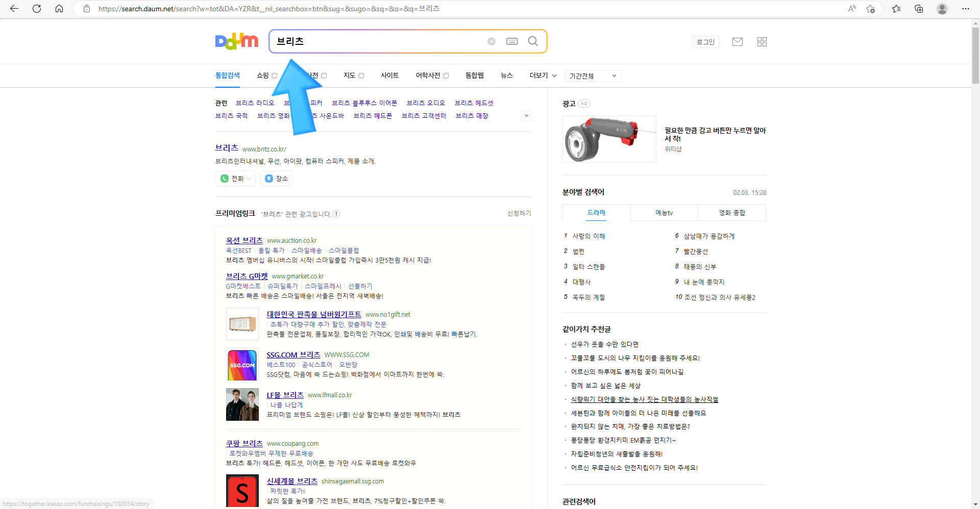Open trending drama 일타 스캔들

[x=589, y=267]
